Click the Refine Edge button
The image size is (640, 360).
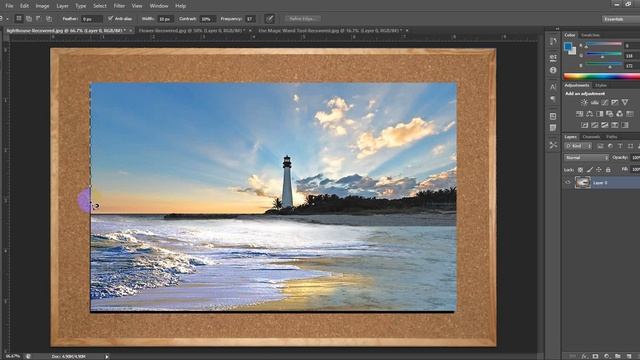[x=302, y=19]
